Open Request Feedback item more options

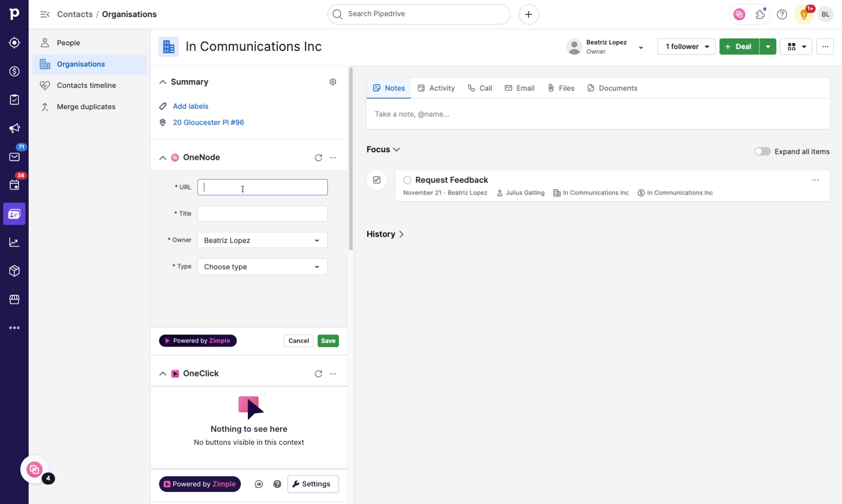click(x=815, y=180)
